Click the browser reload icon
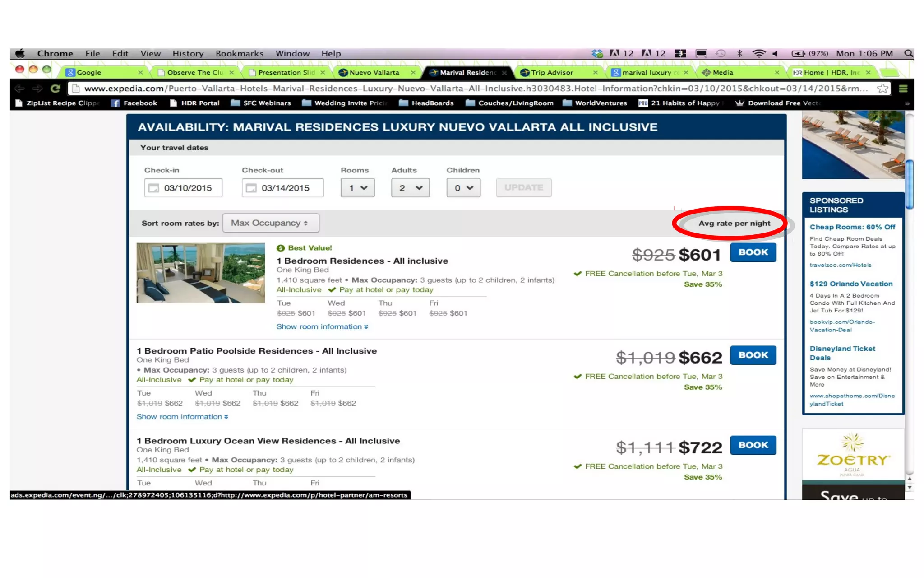Viewport: 924px width, 578px height. coord(55,89)
